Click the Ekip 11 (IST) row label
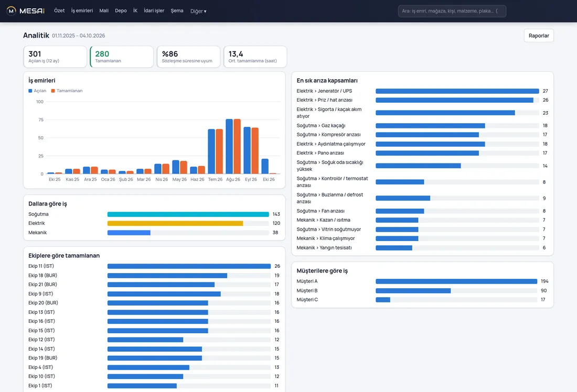Viewport: 577px width, 392px height. [41, 266]
